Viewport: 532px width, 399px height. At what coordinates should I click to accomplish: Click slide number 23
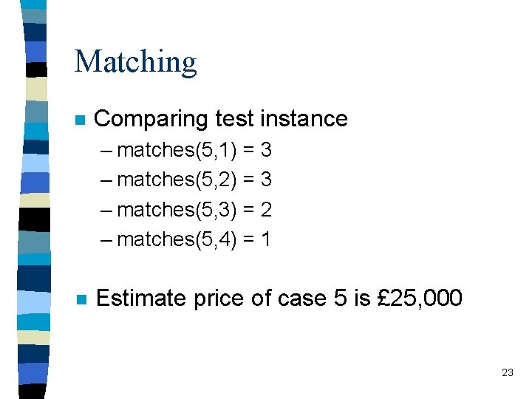507,372
